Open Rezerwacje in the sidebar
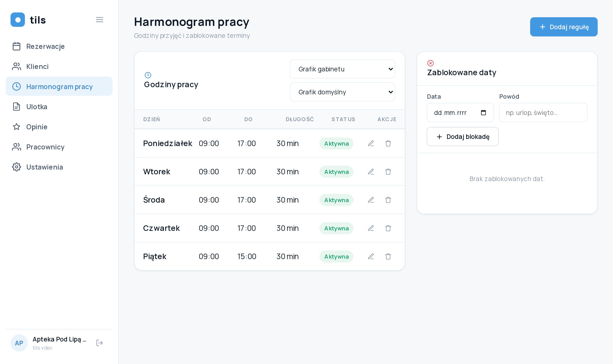613x364 pixels. click(x=59, y=46)
